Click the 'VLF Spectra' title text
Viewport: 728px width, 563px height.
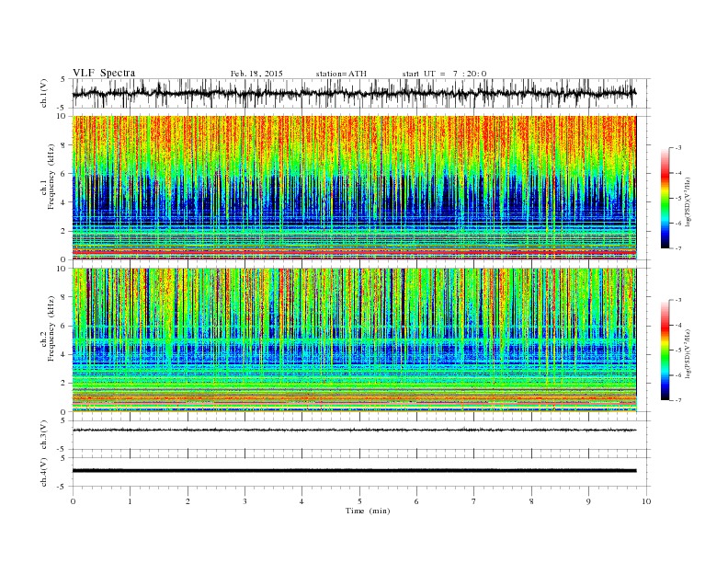(x=104, y=73)
